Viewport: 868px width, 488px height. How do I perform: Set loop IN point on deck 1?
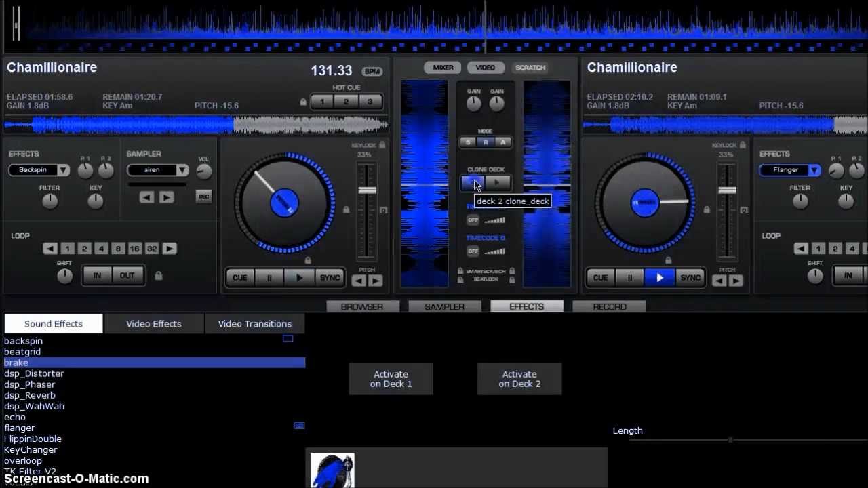pos(97,276)
